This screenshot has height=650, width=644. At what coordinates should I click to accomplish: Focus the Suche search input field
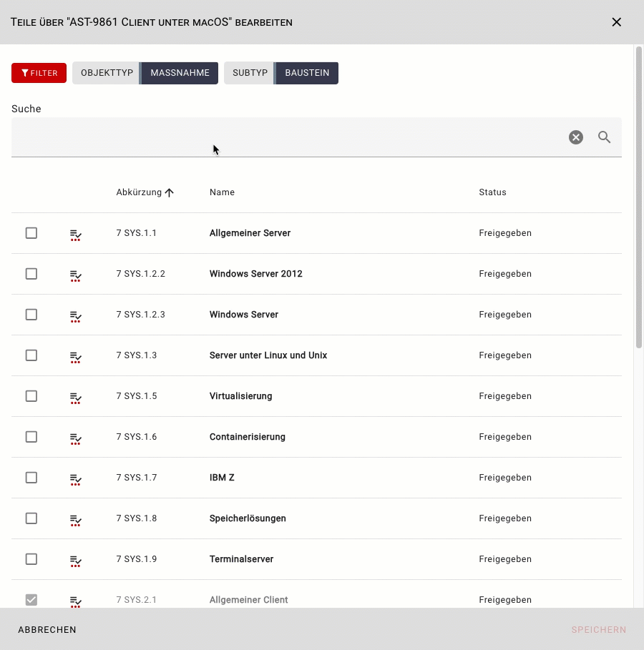pyautogui.click(x=286, y=137)
